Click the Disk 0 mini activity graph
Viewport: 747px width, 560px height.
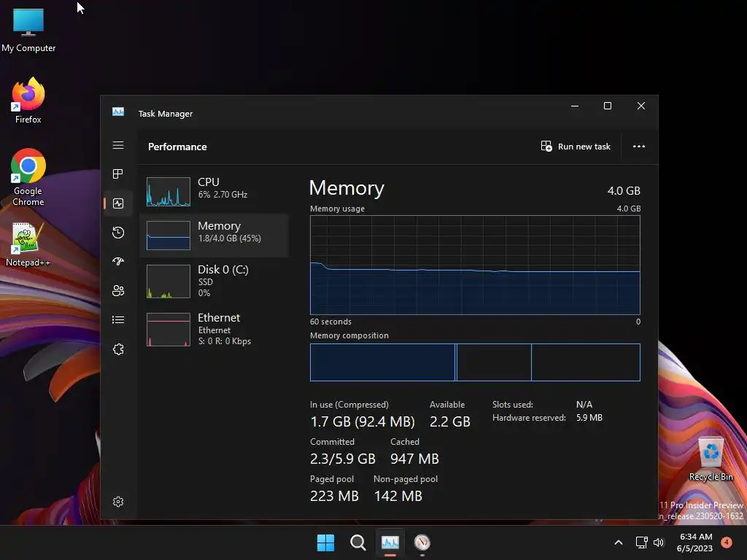click(x=169, y=281)
